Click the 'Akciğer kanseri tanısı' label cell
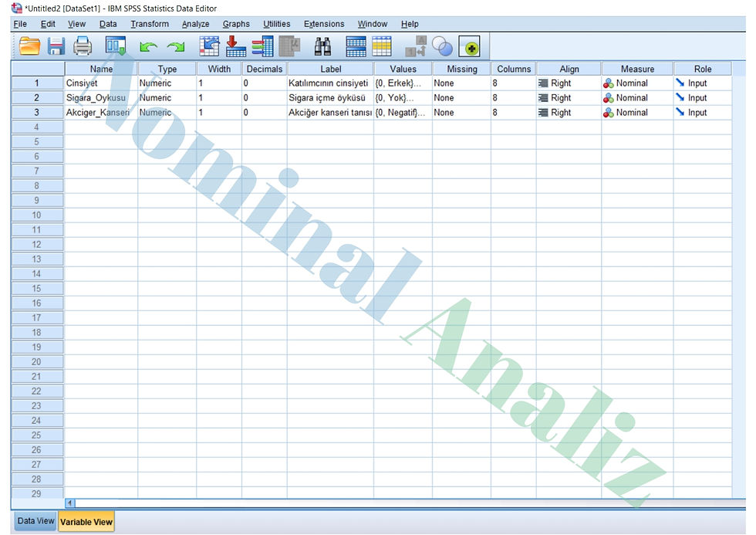Image resolution: width=756 pixels, height=535 pixels. click(x=331, y=113)
